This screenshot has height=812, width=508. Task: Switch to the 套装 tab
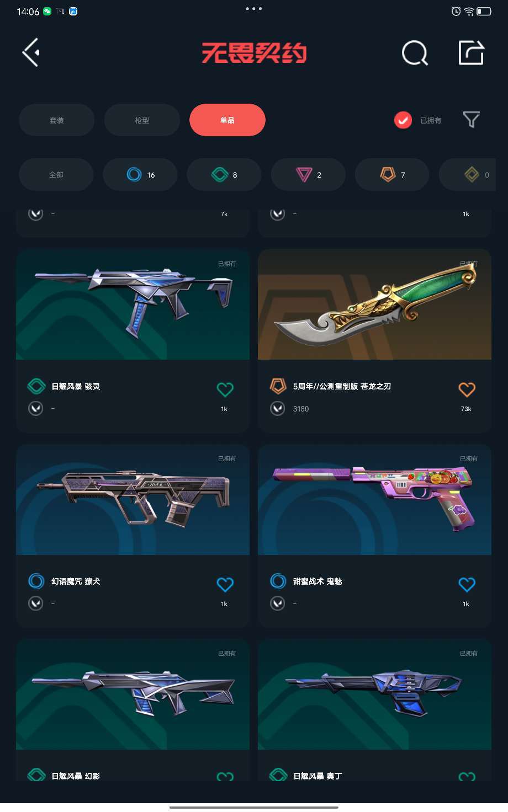click(57, 120)
